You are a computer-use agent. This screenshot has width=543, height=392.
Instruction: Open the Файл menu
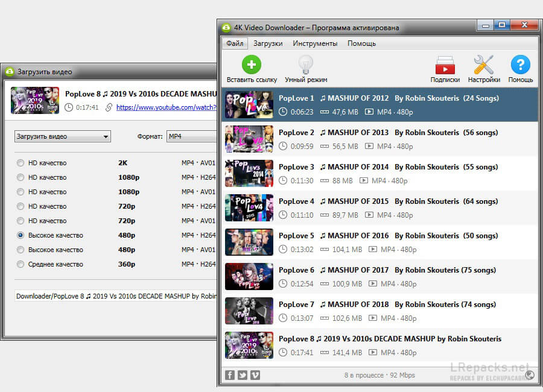pyautogui.click(x=235, y=43)
